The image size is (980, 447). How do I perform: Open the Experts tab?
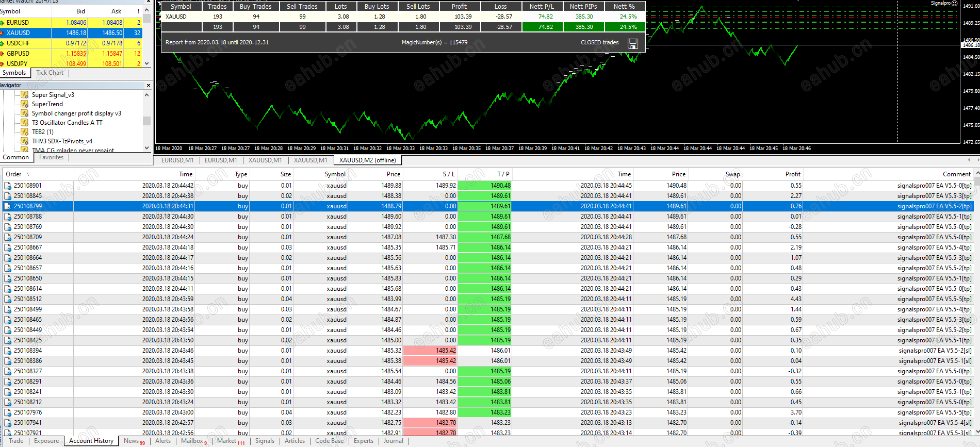[364, 441]
